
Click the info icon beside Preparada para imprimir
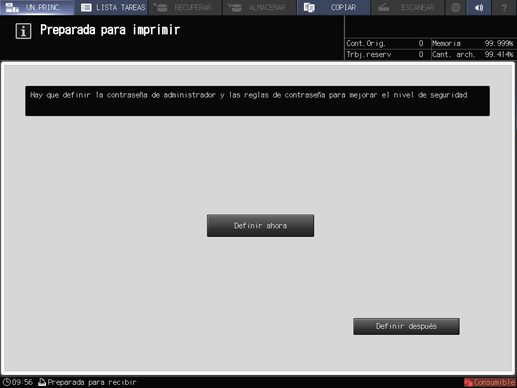23,31
